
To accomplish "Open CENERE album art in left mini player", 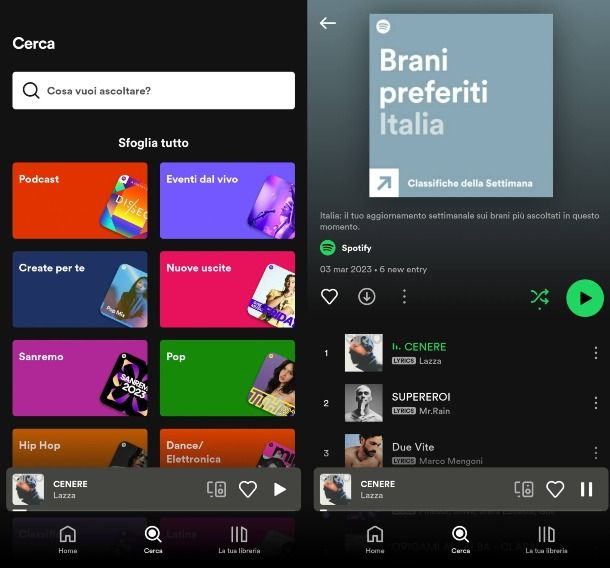I will [28, 489].
